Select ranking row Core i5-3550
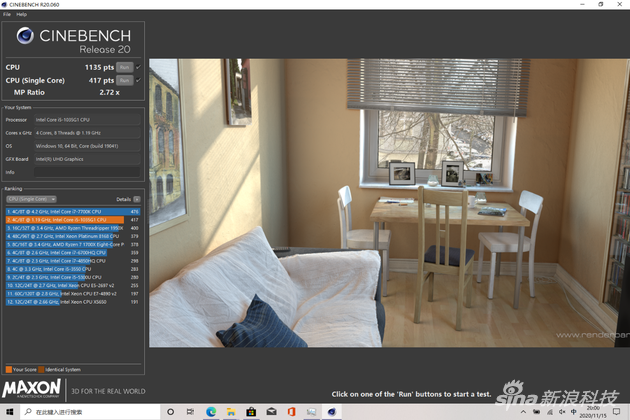Screen dimensions: 630x420 [x=73, y=269]
